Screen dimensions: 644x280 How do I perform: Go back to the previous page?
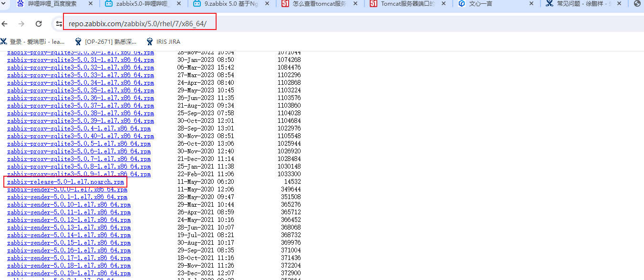[5, 23]
